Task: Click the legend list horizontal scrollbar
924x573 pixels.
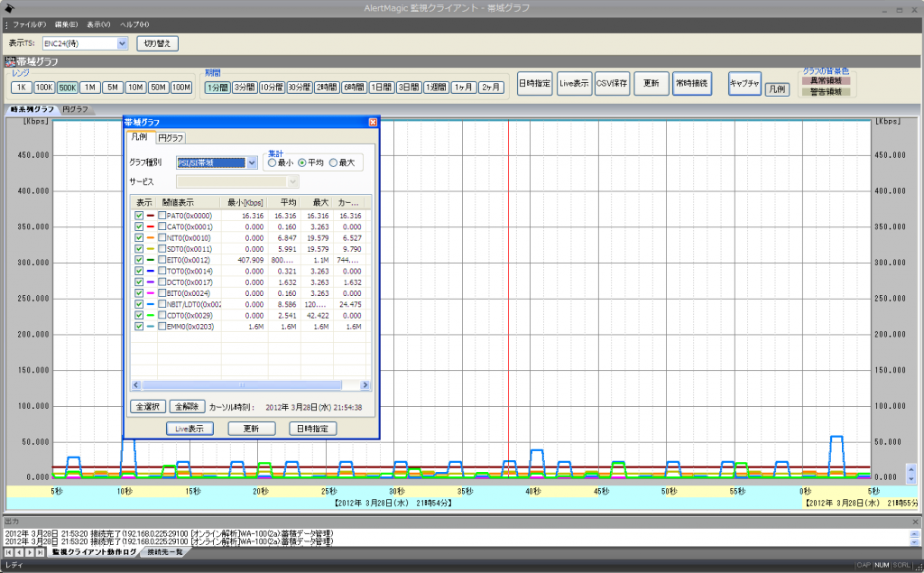Action: click(x=242, y=385)
